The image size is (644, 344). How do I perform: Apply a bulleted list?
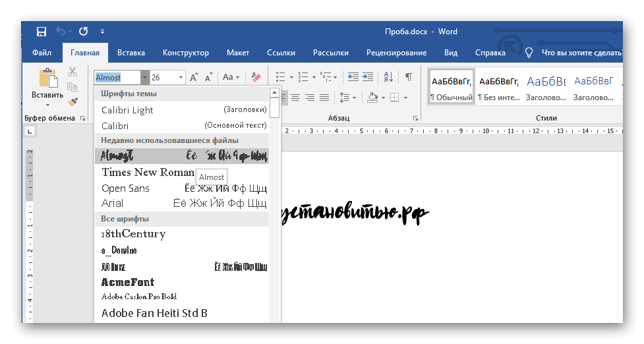tap(281, 76)
